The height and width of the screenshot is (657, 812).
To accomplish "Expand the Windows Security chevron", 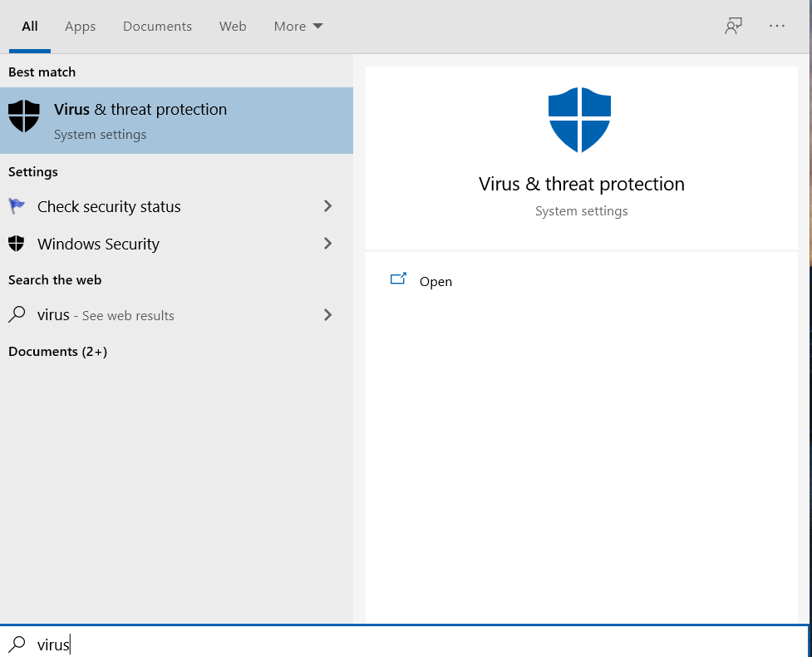I will tap(327, 243).
